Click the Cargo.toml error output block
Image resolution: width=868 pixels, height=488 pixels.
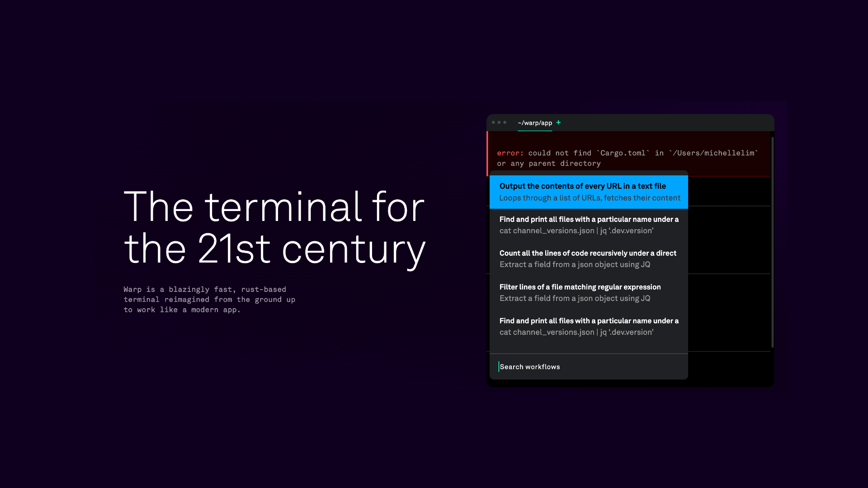tap(628, 154)
